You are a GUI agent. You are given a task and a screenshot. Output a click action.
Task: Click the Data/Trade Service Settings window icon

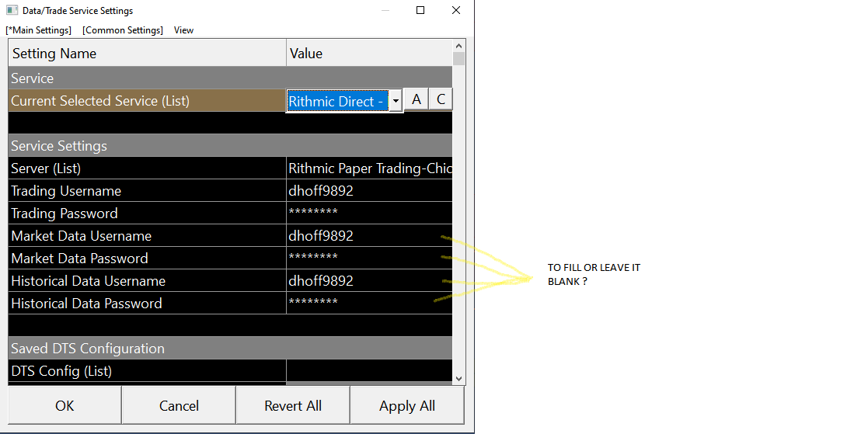tap(12, 10)
